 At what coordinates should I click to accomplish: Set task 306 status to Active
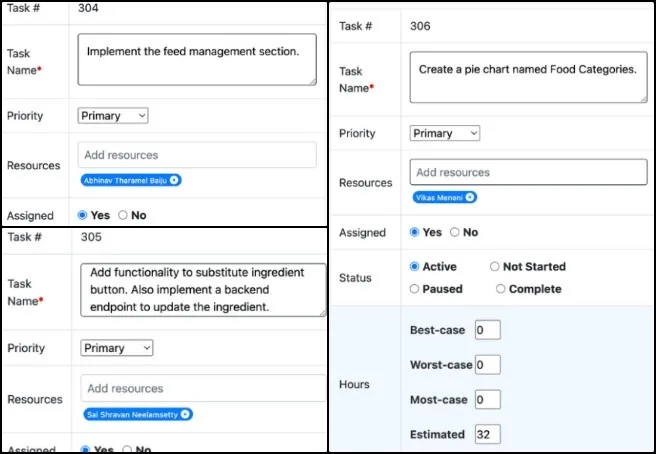(415, 267)
